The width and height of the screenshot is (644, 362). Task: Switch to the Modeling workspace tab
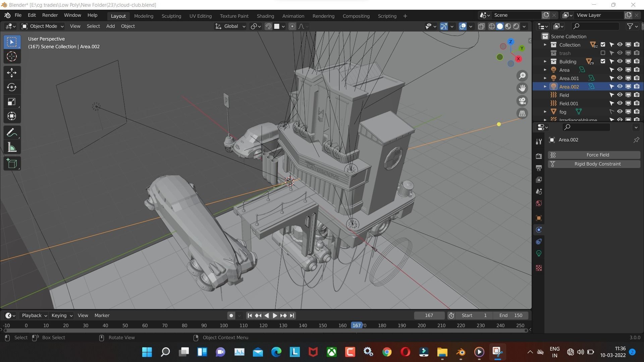[x=144, y=16]
